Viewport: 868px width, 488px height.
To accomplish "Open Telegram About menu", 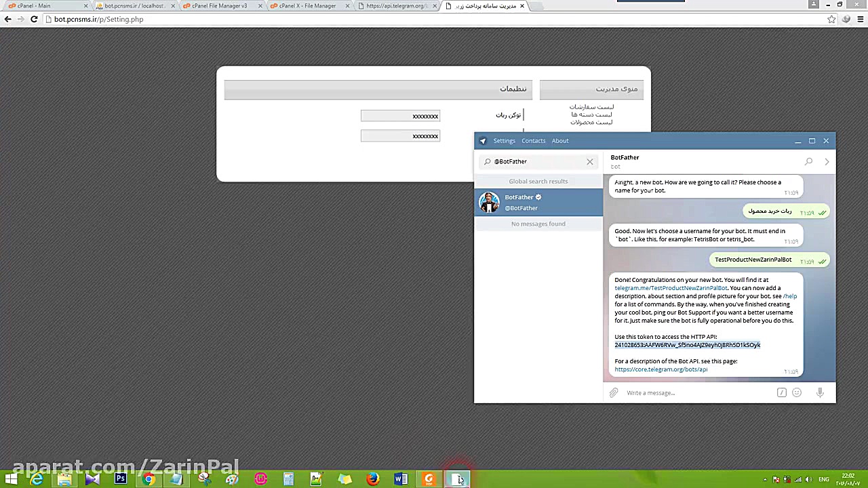I will click(560, 141).
